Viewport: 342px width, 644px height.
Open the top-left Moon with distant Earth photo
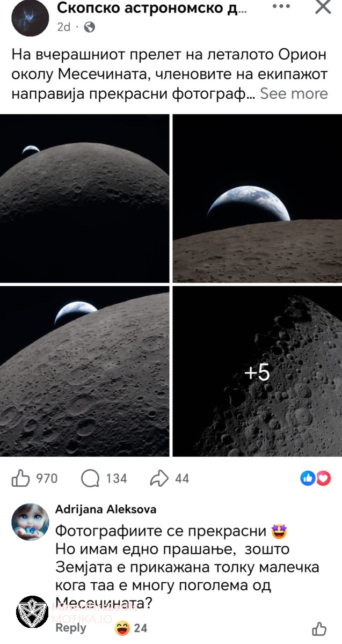(x=84, y=198)
